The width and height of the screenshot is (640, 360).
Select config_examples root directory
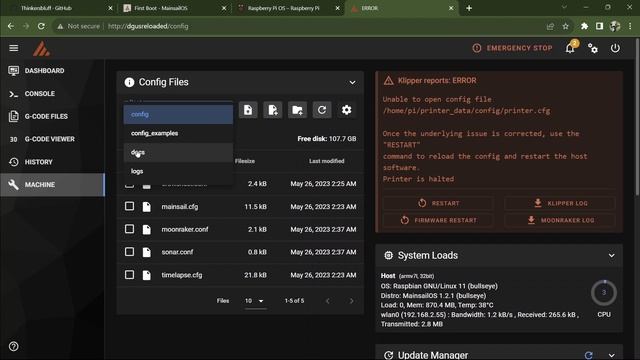[x=178, y=133]
